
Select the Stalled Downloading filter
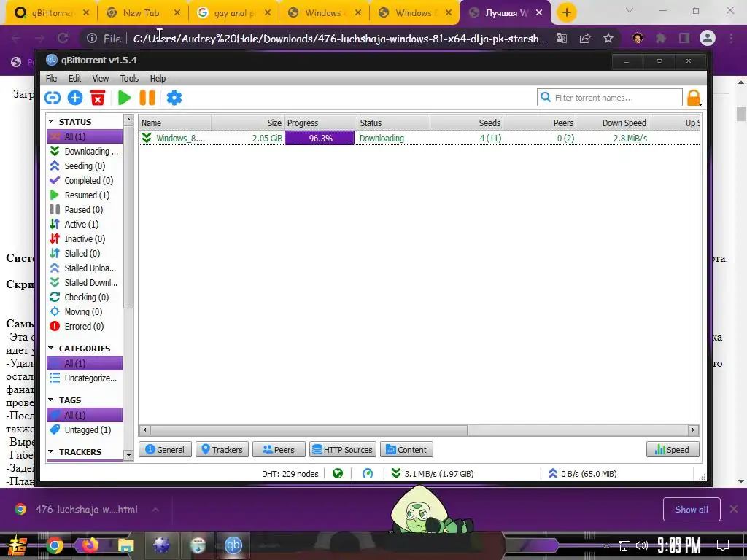click(85, 282)
